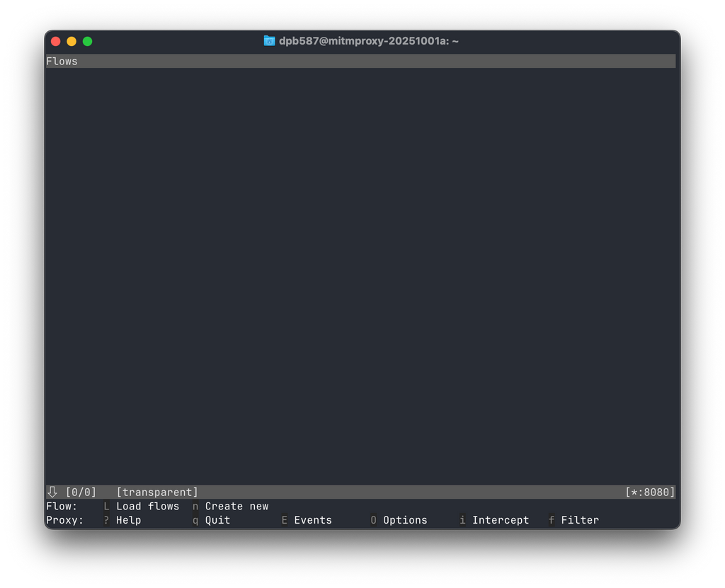Open the Options shortcut entry
The height and width of the screenshot is (588, 725).
(405, 520)
